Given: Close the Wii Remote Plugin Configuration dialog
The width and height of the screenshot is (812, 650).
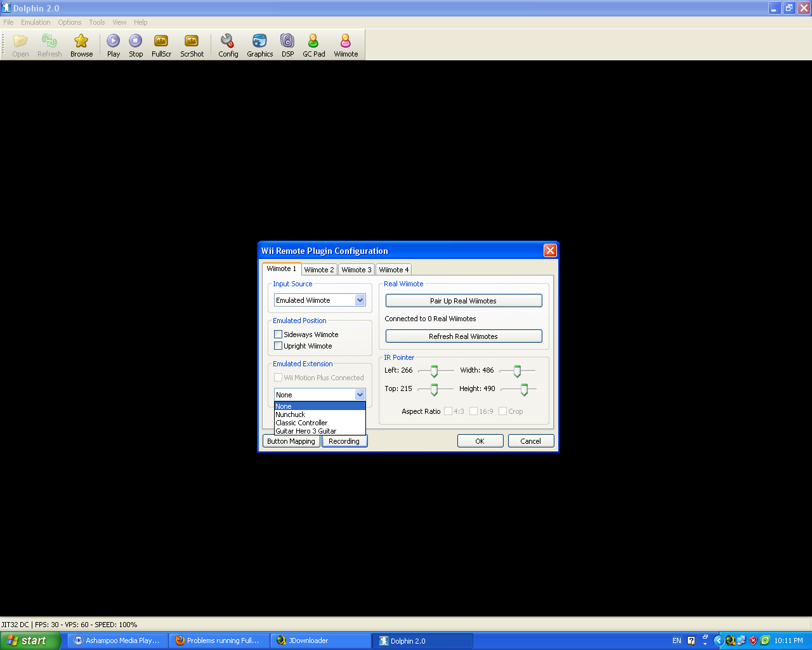Looking at the screenshot, I should click(x=550, y=250).
